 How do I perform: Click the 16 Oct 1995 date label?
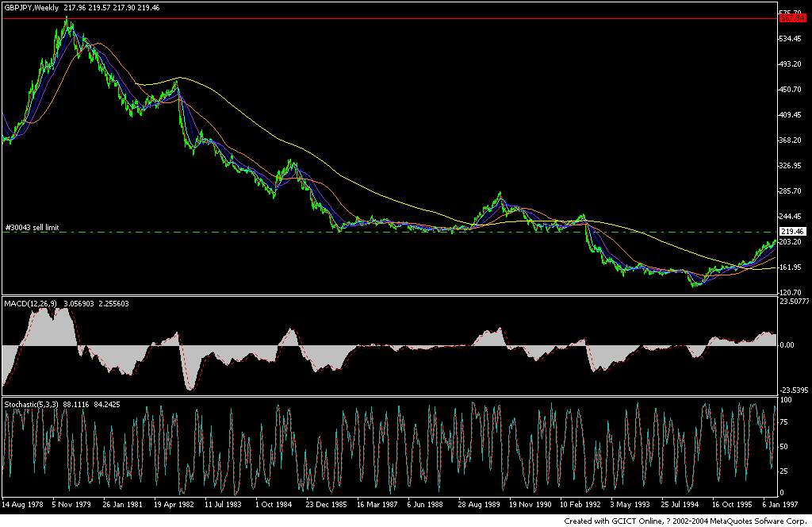click(x=732, y=504)
